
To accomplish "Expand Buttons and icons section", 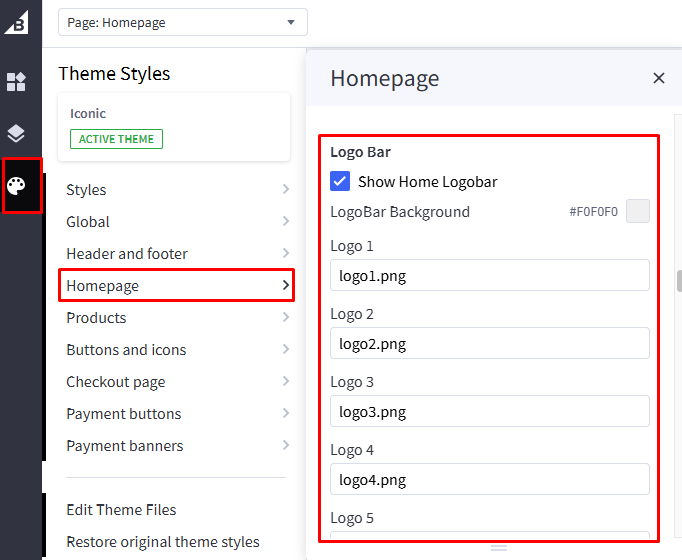I will pyautogui.click(x=177, y=350).
